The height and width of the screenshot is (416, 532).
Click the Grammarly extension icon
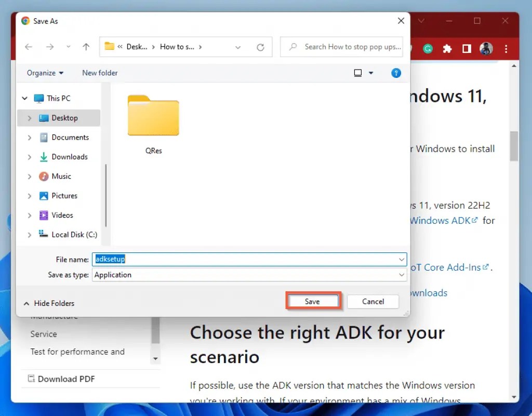[x=427, y=48]
